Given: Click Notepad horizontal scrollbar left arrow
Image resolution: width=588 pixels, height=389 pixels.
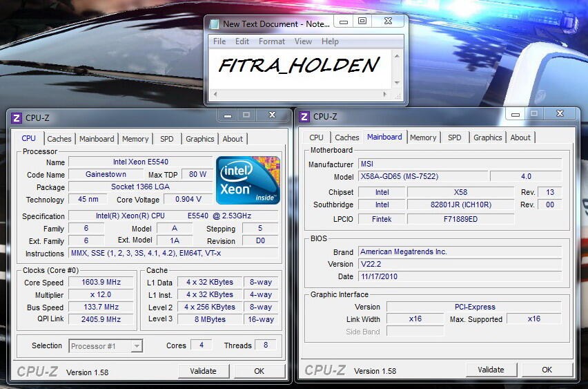Looking at the screenshot, I should pyautogui.click(x=215, y=94).
